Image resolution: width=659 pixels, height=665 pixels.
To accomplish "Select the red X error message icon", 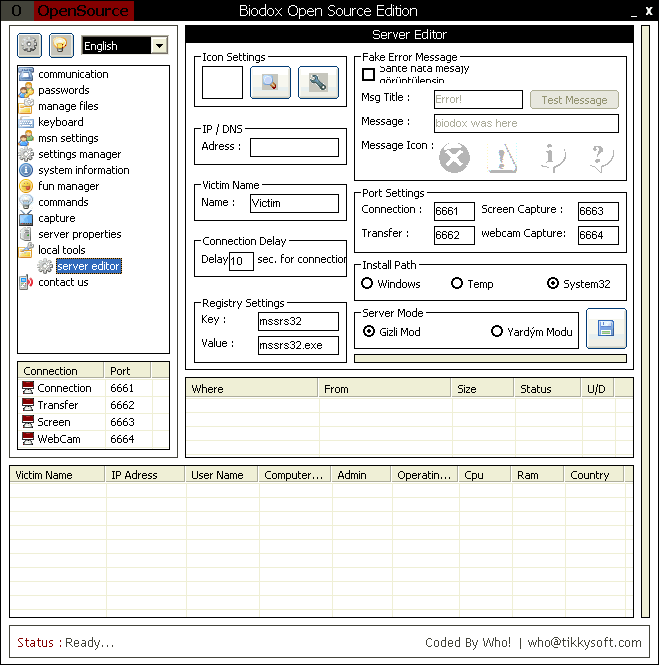I will coord(455,158).
